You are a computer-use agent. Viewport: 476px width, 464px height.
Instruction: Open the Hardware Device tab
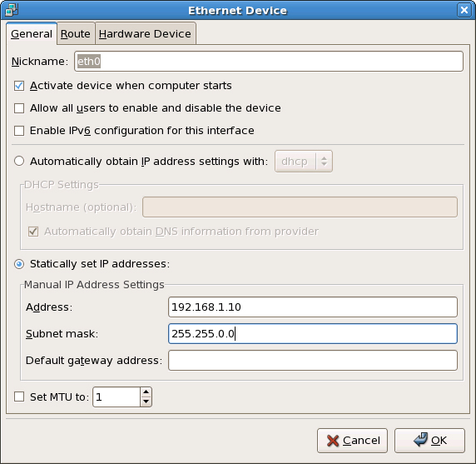pos(145,33)
